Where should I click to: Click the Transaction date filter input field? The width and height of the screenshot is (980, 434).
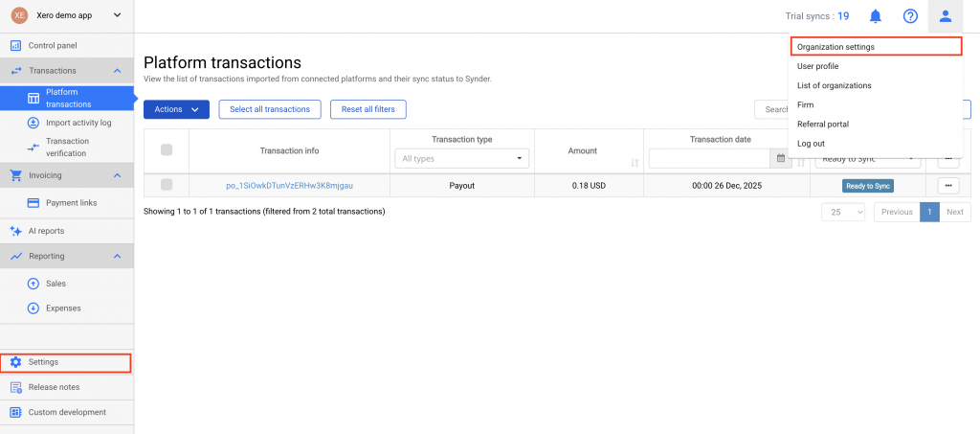pyautogui.click(x=711, y=158)
